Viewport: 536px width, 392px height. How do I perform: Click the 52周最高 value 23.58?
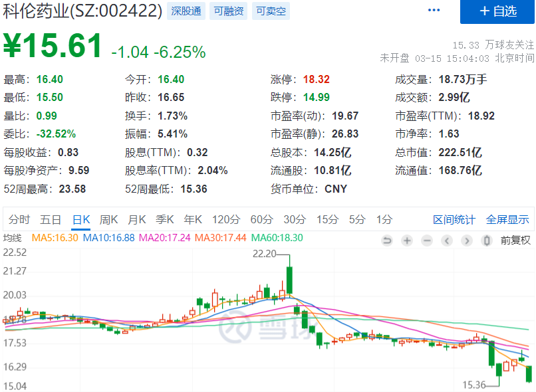click(x=72, y=189)
